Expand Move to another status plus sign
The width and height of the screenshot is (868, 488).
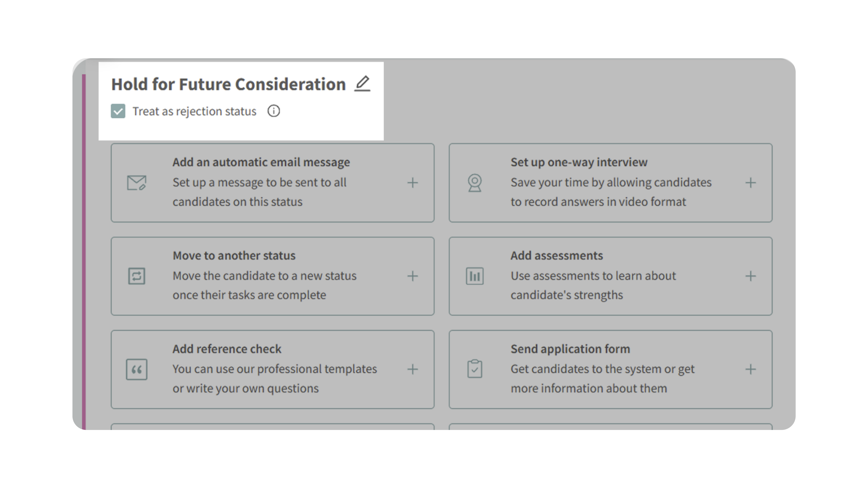tap(412, 276)
